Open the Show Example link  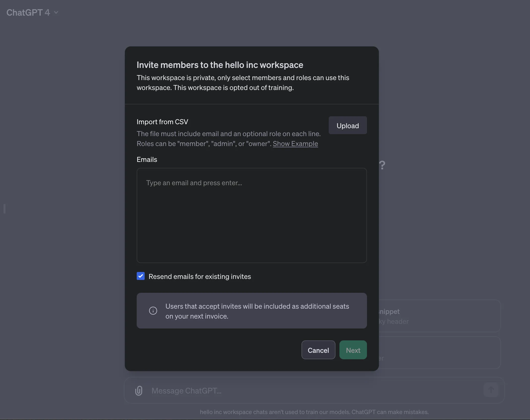pos(295,144)
